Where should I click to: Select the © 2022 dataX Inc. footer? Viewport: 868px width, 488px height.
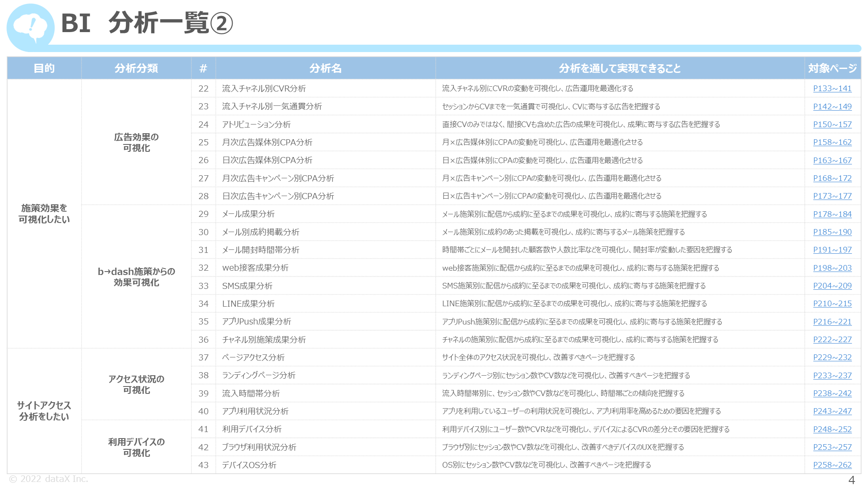[x=49, y=479]
